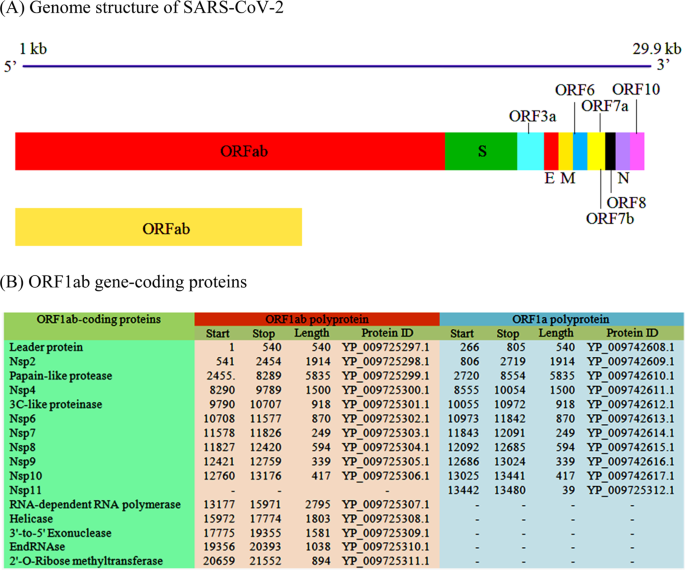The height and width of the screenshot is (570, 685).
Task: Select the green S gene segment
Action: click(x=481, y=151)
